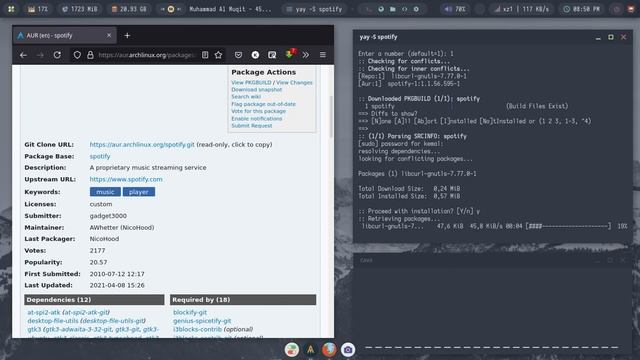Screen dimensions: 640x360
Task: Close the AUR spotify tab
Action: click(109, 36)
